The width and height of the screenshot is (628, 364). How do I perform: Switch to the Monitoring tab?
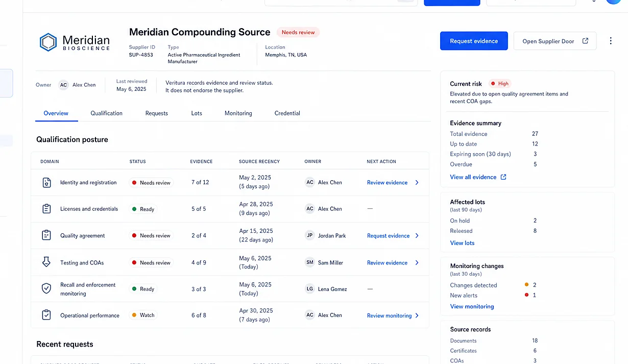(238, 113)
